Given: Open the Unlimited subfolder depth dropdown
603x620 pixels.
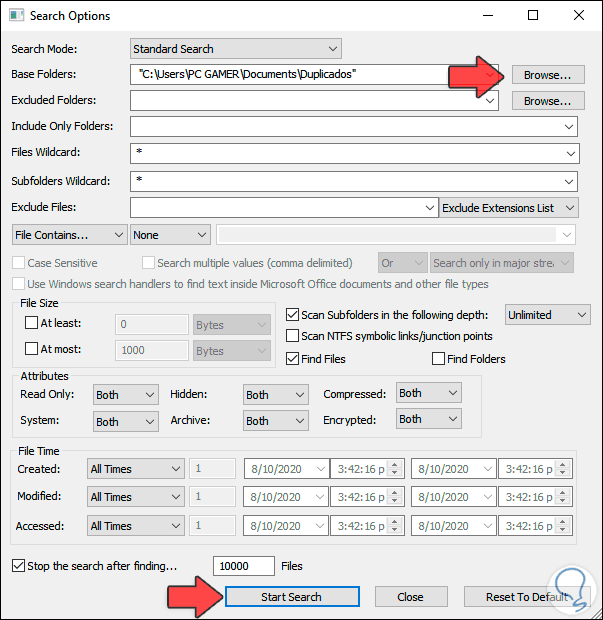Looking at the screenshot, I should 548,315.
